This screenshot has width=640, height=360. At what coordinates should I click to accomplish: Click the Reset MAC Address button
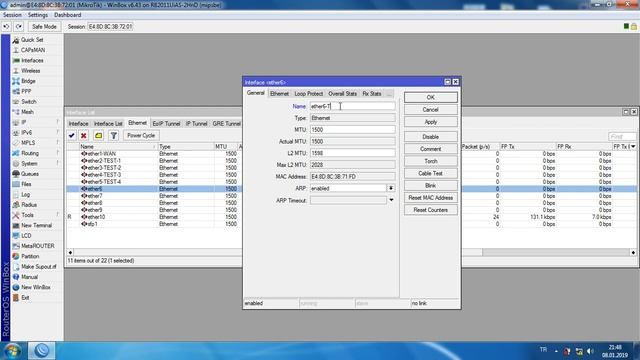point(431,198)
